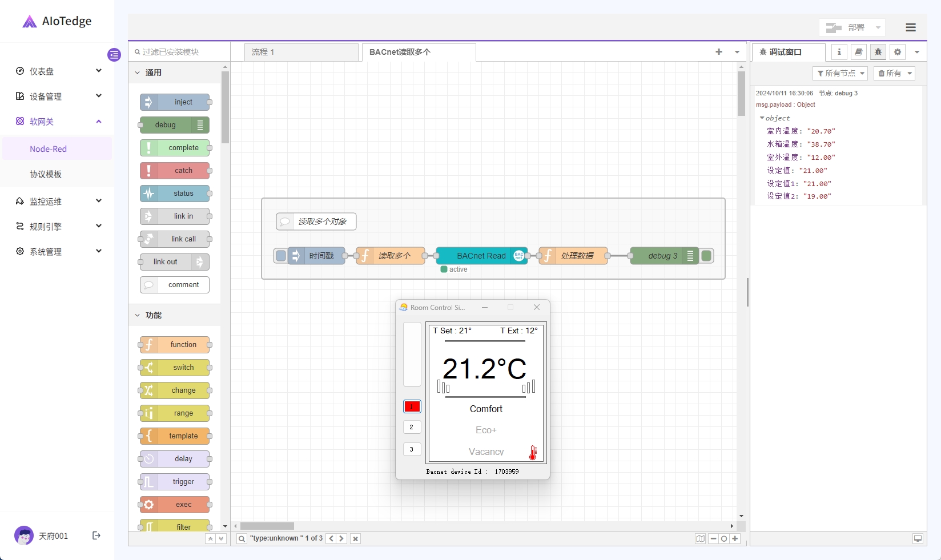Screen dimensions: 941x560
Task: Click the add new flow plus icon
Action: click(x=719, y=52)
